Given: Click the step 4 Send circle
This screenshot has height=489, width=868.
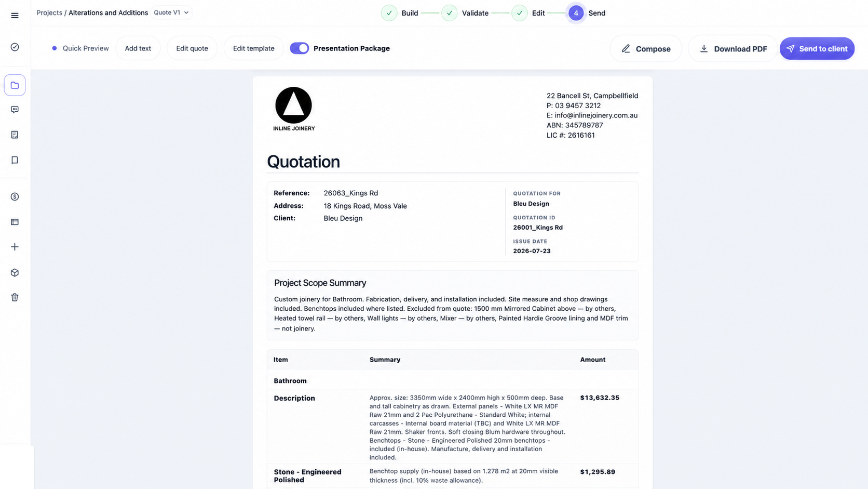Looking at the screenshot, I should tap(576, 13).
